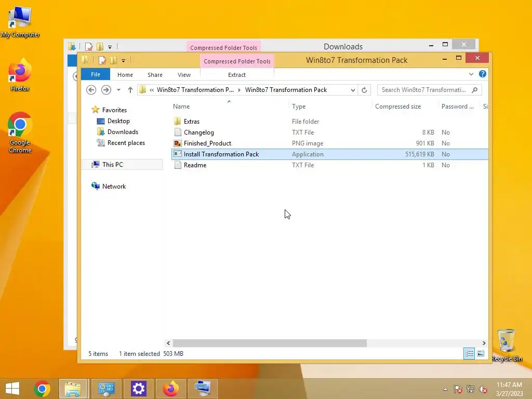Expand the address bar history dropdown
Screen dimensions: 532x399
(353, 90)
